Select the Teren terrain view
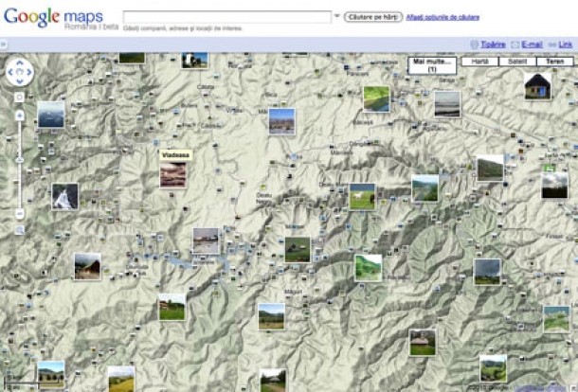The width and height of the screenshot is (578, 392). [x=554, y=61]
